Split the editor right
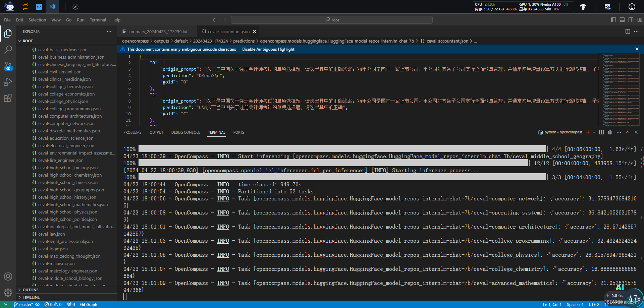Viewport: 644px width, 308px height. coord(628,31)
